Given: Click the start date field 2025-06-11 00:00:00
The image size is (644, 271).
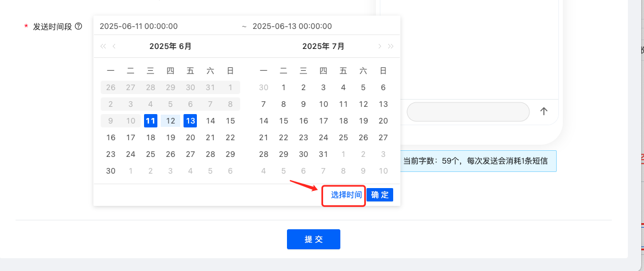Looking at the screenshot, I should 139,26.
